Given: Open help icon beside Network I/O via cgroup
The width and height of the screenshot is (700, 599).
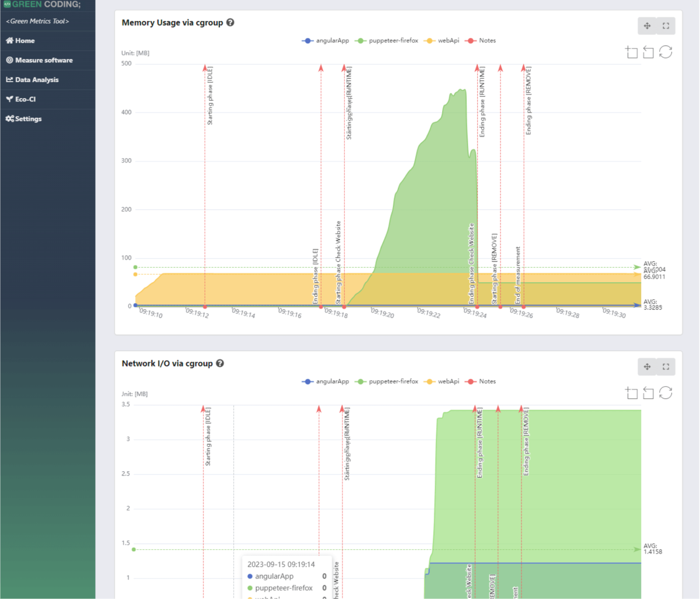Looking at the screenshot, I should point(220,363).
